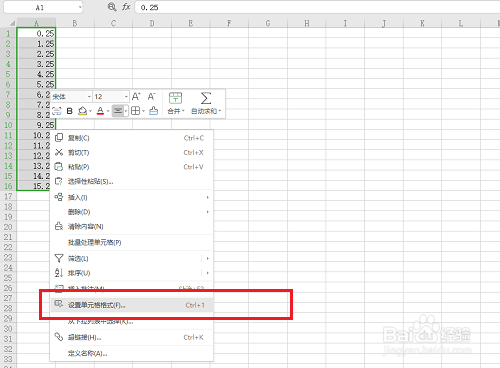Open the 排序(U) sort menu entry

[132, 273]
